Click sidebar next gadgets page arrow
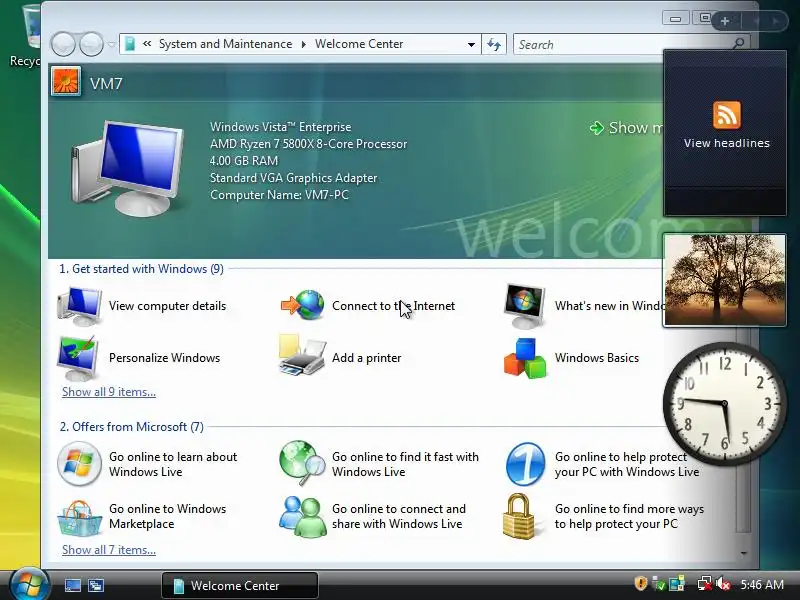800x600 pixels. (775, 21)
